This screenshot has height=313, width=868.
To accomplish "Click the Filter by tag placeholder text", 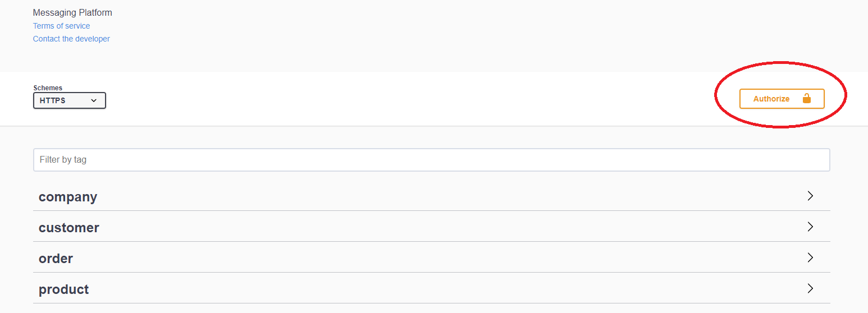I will [x=63, y=160].
